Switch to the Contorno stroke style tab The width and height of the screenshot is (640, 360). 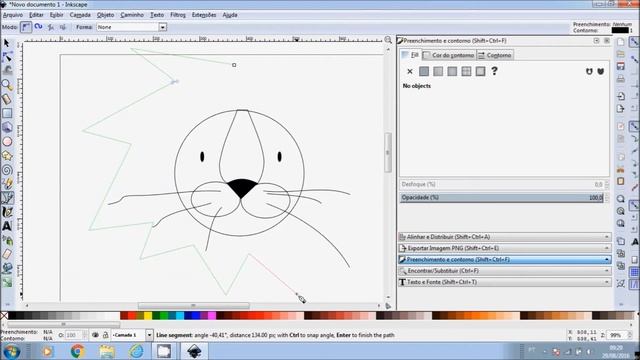click(x=495, y=55)
